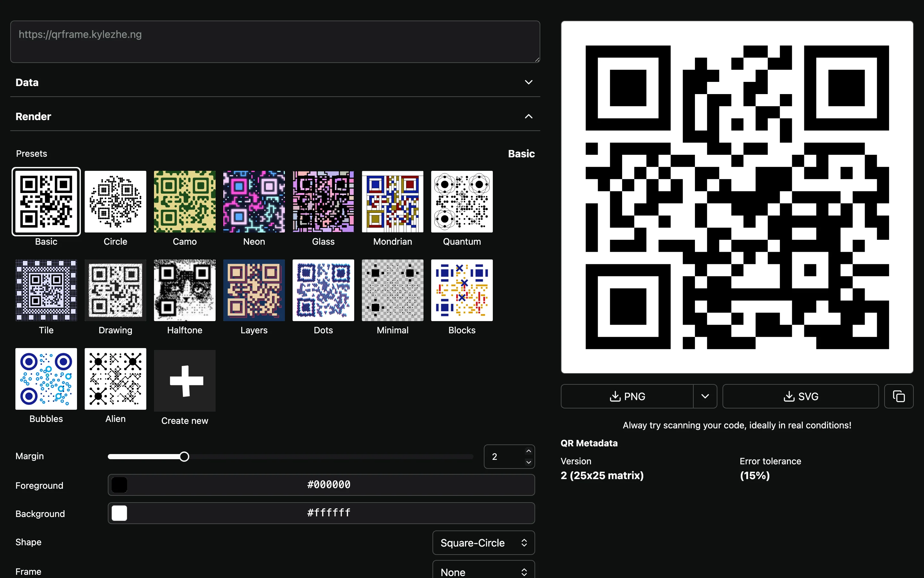The width and height of the screenshot is (924, 578).
Task: Select the Camo preset
Action: pyautogui.click(x=185, y=201)
